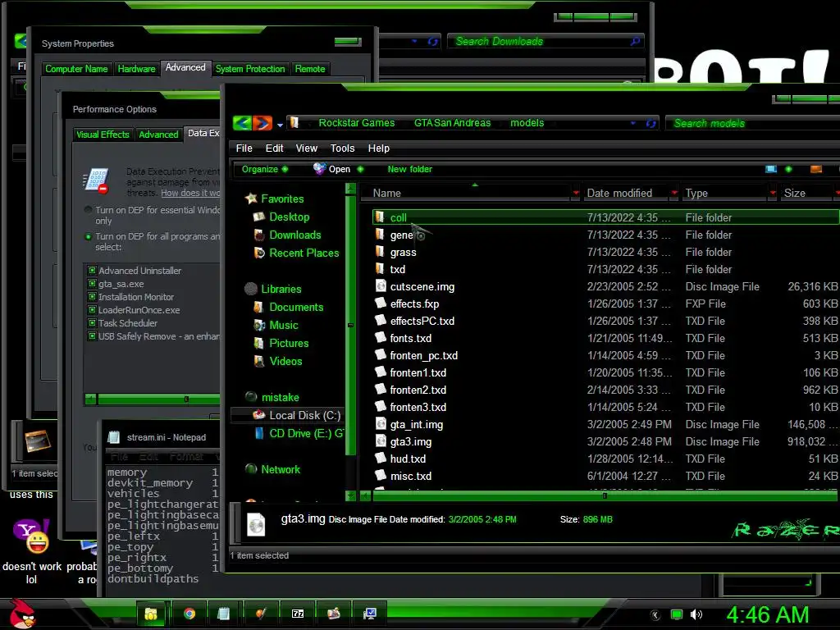Viewport: 840px width, 630px height.
Task: Select the grass folder icon
Action: [x=381, y=252]
